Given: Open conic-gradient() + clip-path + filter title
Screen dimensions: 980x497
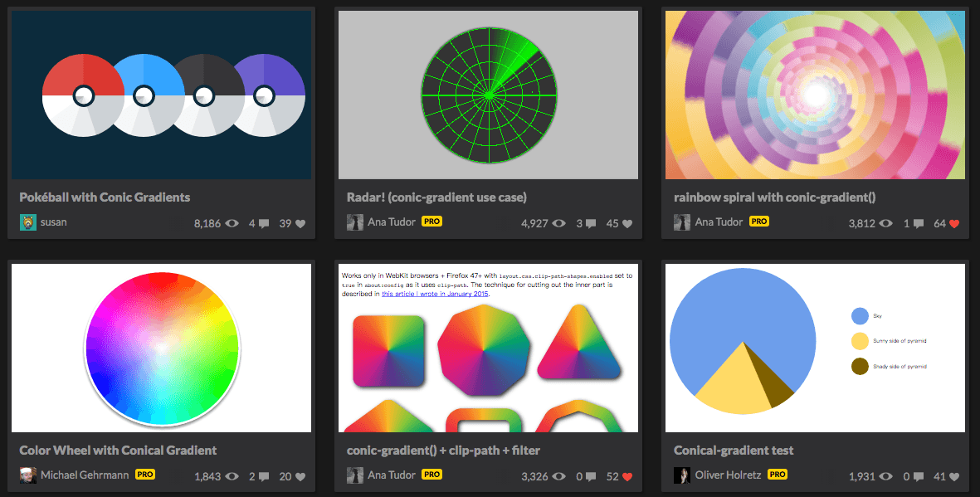Looking at the screenshot, I should [x=444, y=450].
